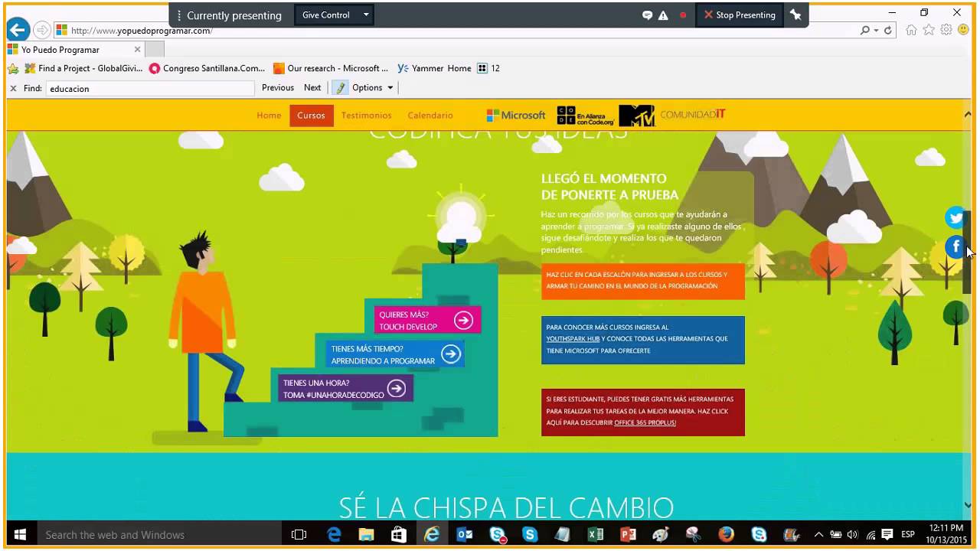Open Home menu on website
This screenshot has height=551, width=980.
pyautogui.click(x=269, y=116)
